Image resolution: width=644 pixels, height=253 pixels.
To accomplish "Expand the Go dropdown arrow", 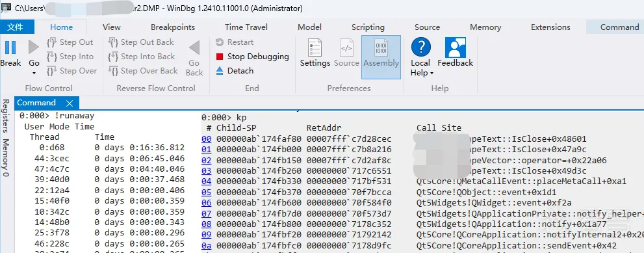I will pos(34,73).
